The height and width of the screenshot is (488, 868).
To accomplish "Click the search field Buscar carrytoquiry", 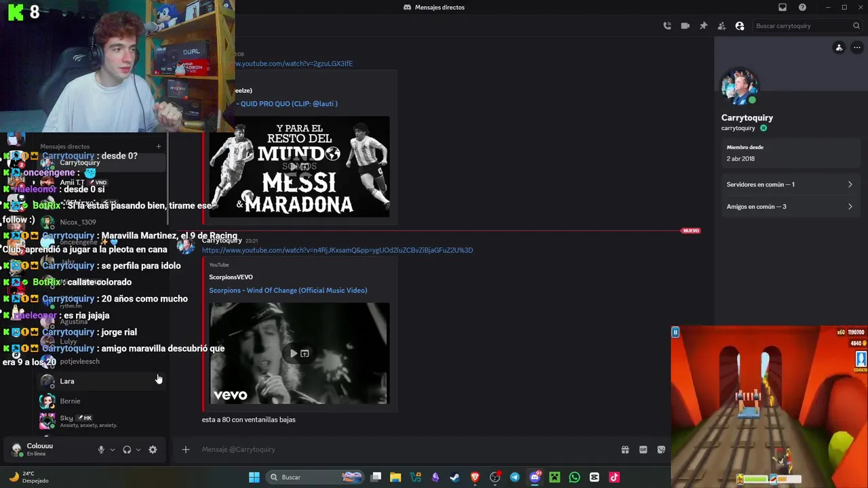I will pyautogui.click(x=807, y=26).
